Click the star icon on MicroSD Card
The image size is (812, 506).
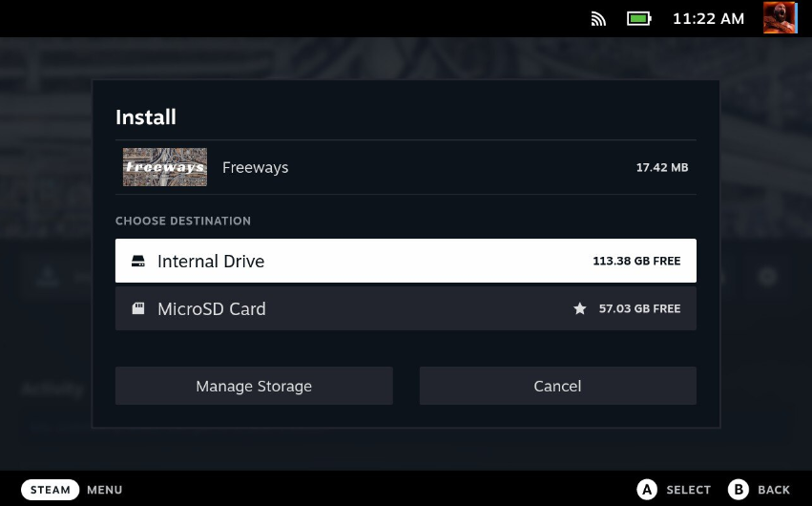[580, 308]
